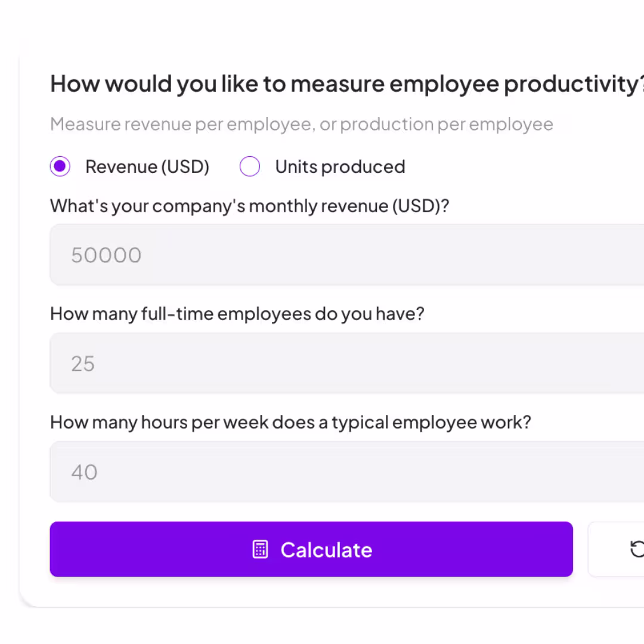Click the "Revenue (USD)" option label
Viewport: 644px width, 644px height.
(x=147, y=167)
